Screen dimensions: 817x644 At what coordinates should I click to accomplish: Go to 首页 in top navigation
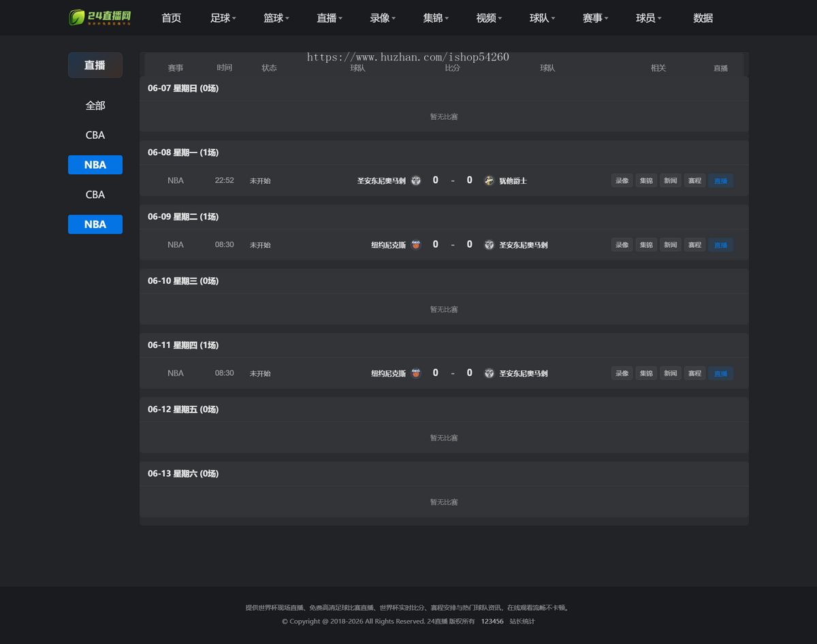(172, 18)
